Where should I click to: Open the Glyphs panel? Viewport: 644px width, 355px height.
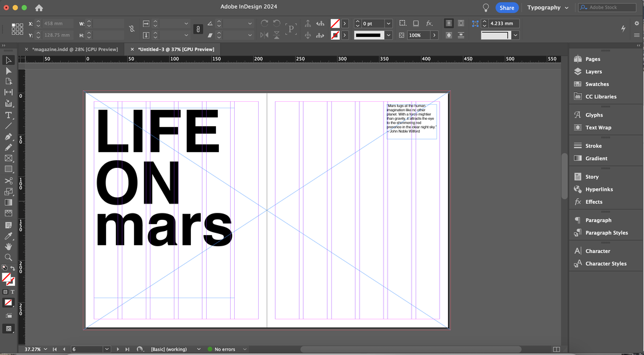coord(594,115)
